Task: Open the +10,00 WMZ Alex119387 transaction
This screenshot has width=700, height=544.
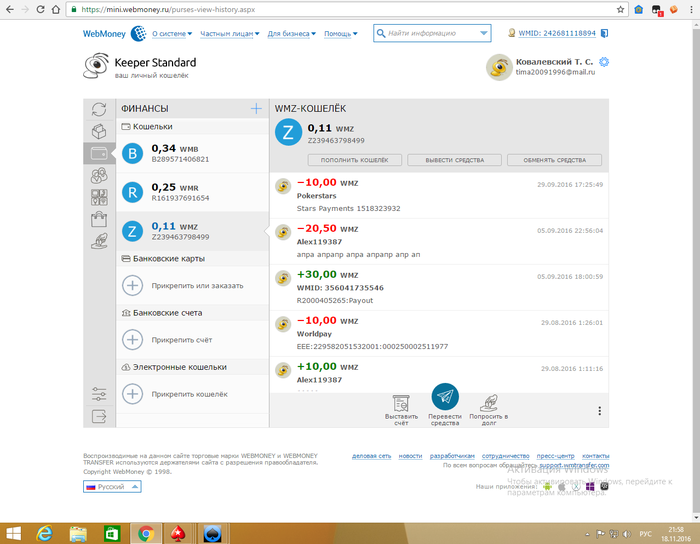Action: click(x=439, y=375)
